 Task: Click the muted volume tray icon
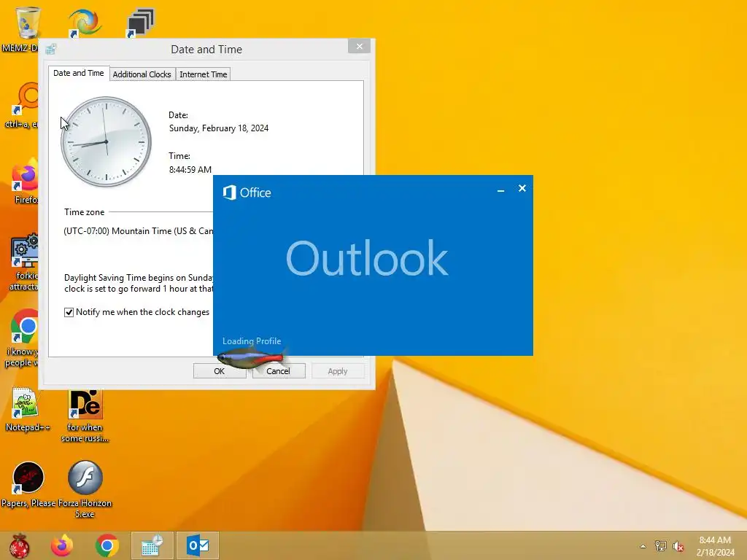pyautogui.click(x=678, y=546)
